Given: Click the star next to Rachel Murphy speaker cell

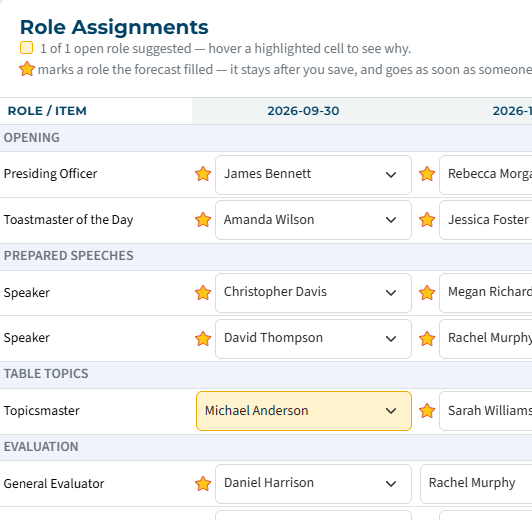Looking at the screenshot, I should pos(427,339).
